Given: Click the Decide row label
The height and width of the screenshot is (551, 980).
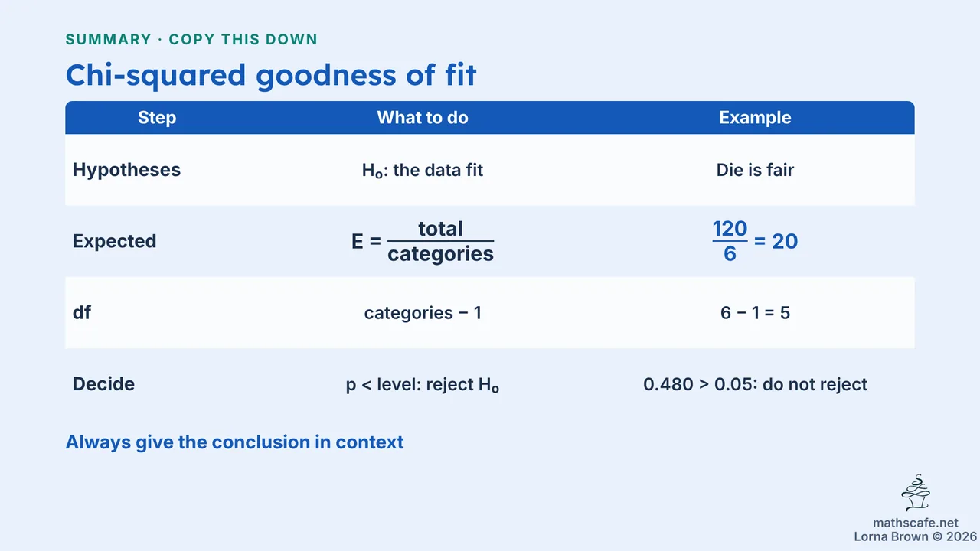Looking at the screenshot, I should [103, 384].
